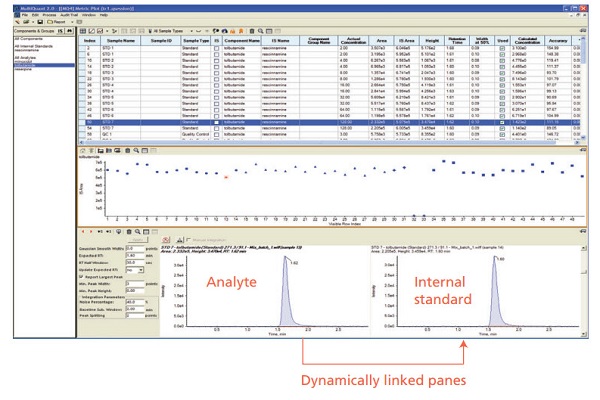
Task: Open the Audit Trail menu
Action: [x=68, y=15]
